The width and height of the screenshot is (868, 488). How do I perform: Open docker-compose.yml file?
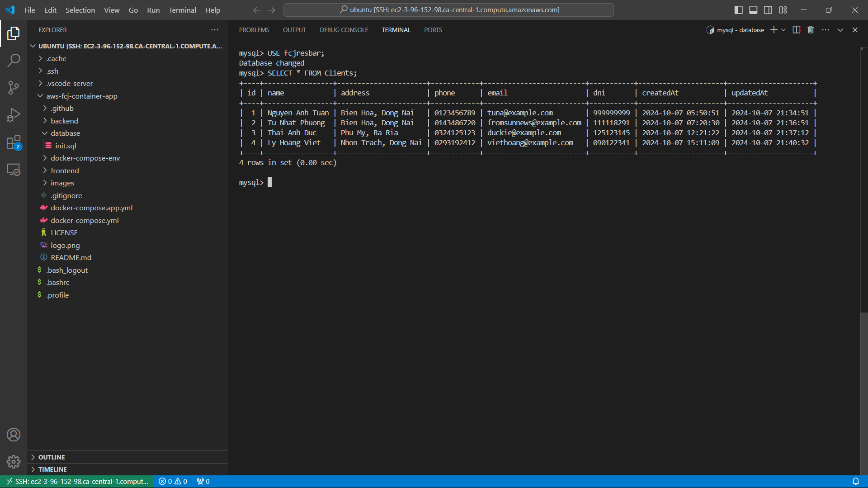(127, 220)
